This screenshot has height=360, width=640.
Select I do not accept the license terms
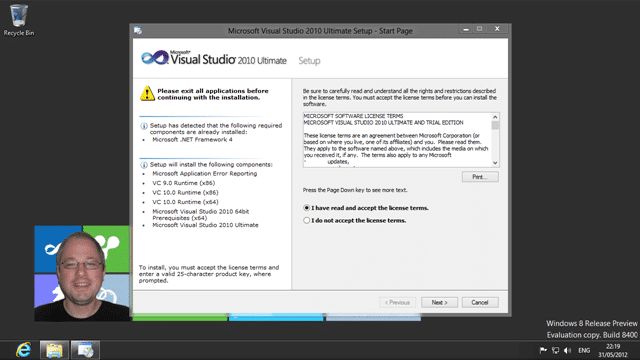307,220
